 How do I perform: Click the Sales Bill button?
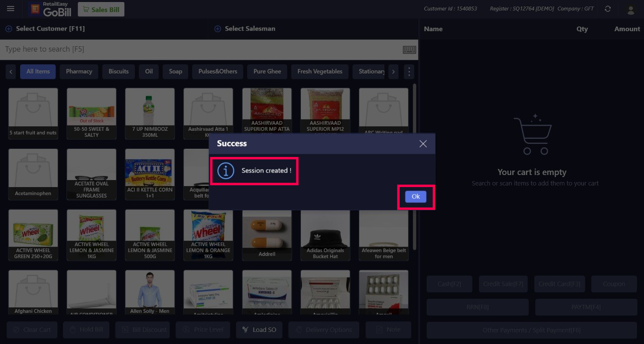tap(101, 9)
